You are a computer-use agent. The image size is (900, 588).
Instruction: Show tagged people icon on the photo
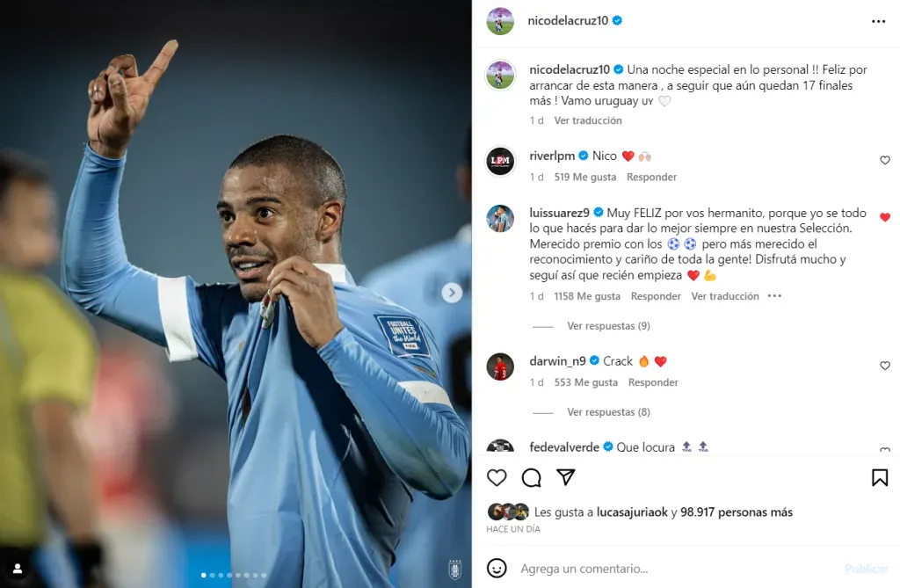coord(18,569)
